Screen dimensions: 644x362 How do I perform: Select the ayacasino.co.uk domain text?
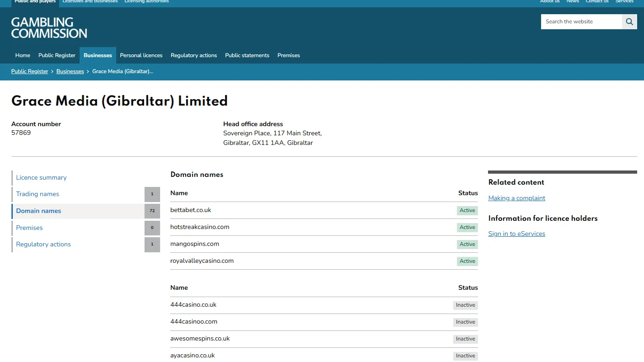[x=193, y=356]
